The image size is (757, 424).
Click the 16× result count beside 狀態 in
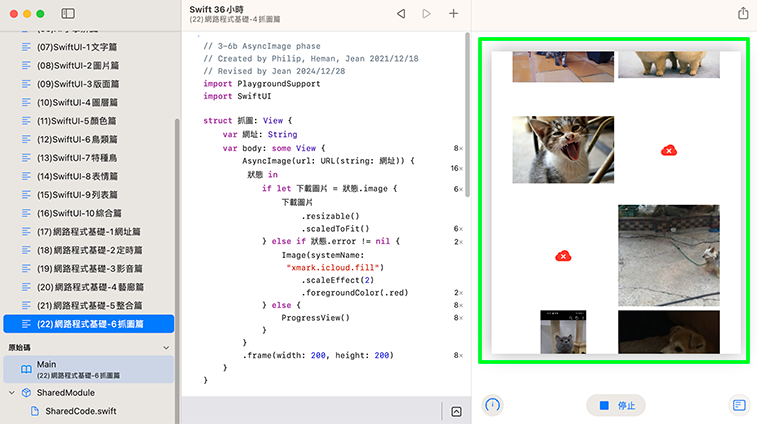tap(456, 168)
